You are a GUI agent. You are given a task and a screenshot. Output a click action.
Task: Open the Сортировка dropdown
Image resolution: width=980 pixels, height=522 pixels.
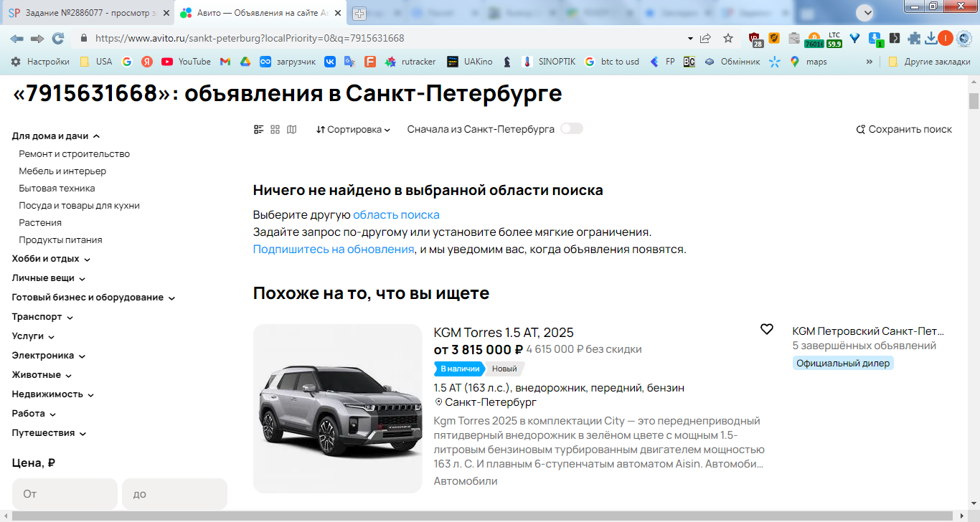353,130
